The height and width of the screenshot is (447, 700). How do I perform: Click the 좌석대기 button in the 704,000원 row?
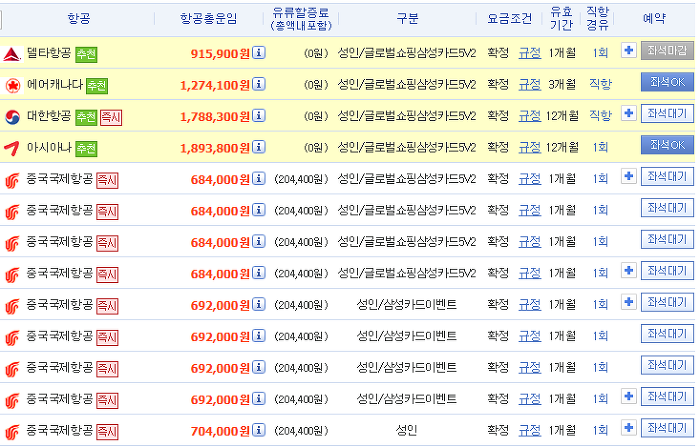[667, 428]
